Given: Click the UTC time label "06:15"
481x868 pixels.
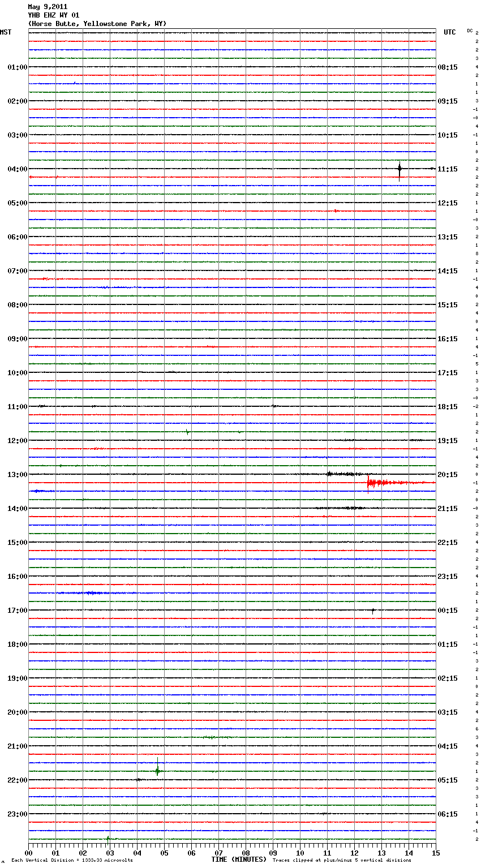Looking at the screenshot, I should pos(448,814).
